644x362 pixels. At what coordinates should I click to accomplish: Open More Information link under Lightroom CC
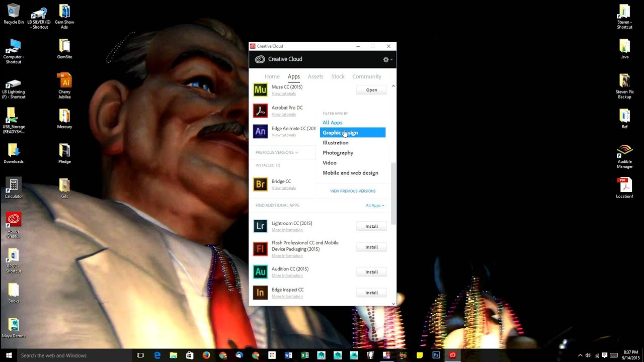(287, 230)
